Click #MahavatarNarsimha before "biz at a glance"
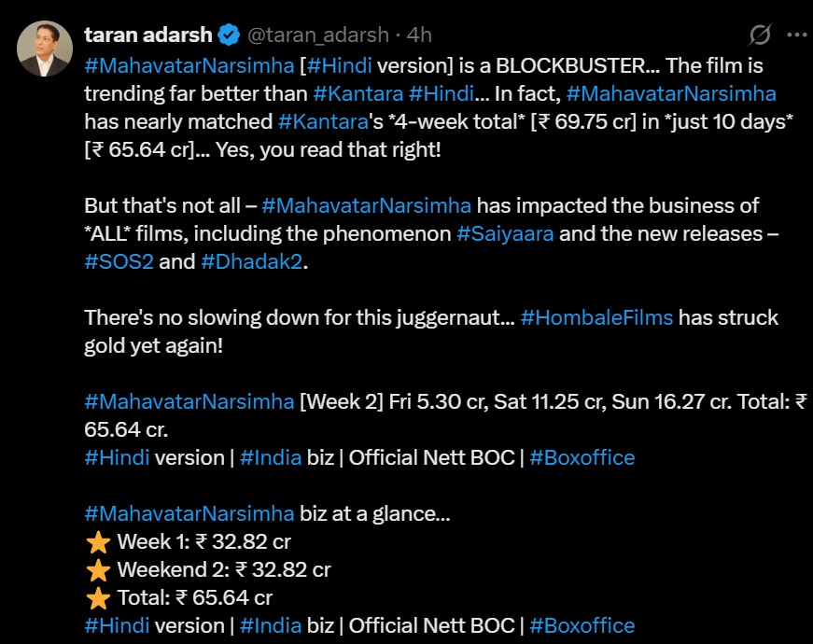 point(189,513)
